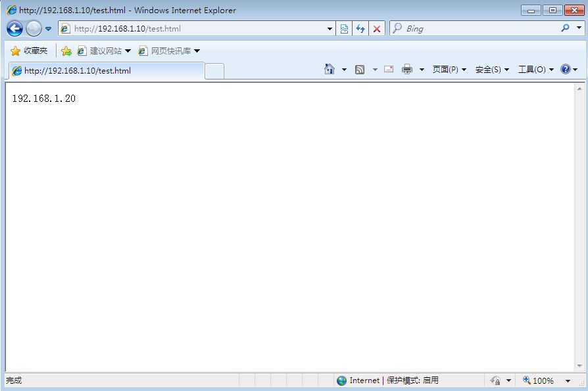Toggle the Compatibility View broken-page icon

[344, 29]
